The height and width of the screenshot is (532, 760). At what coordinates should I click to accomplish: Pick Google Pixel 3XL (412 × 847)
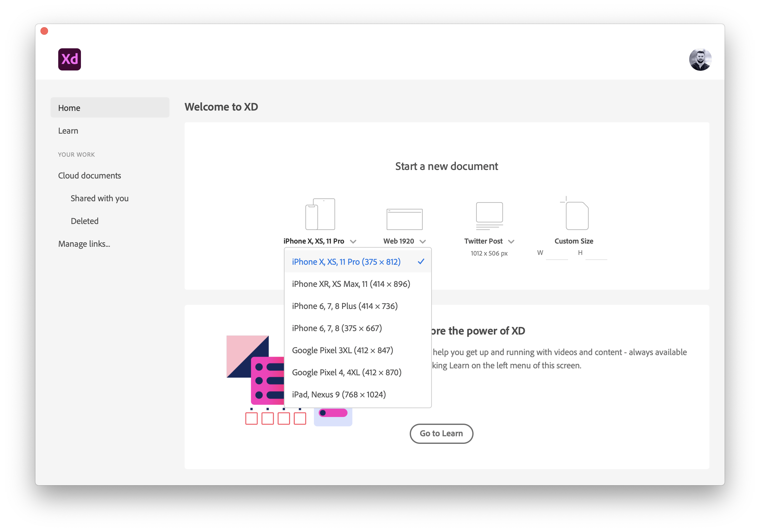pyautogui.click(x=358, y=350)
